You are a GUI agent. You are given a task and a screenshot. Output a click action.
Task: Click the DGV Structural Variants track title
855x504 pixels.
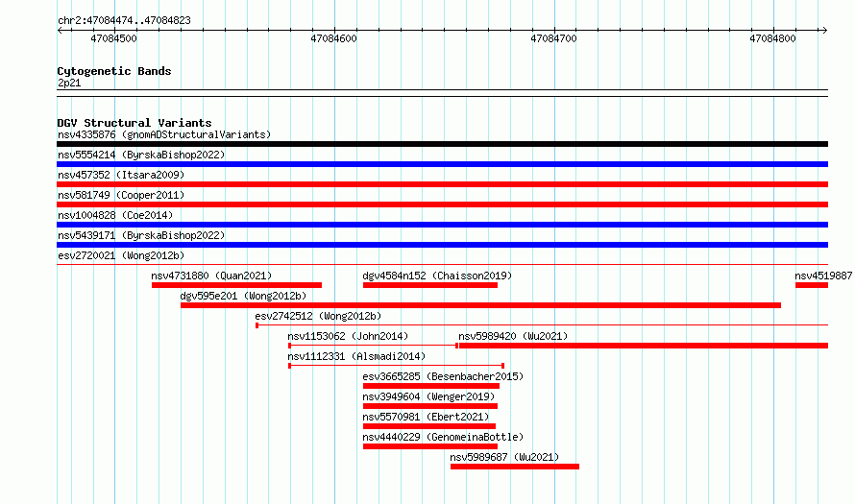pos(134,123)
